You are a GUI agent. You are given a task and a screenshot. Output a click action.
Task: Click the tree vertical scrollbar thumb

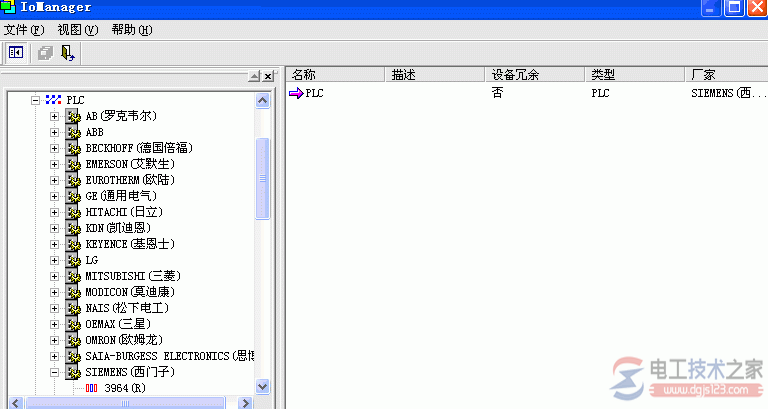tap(263, 178)
